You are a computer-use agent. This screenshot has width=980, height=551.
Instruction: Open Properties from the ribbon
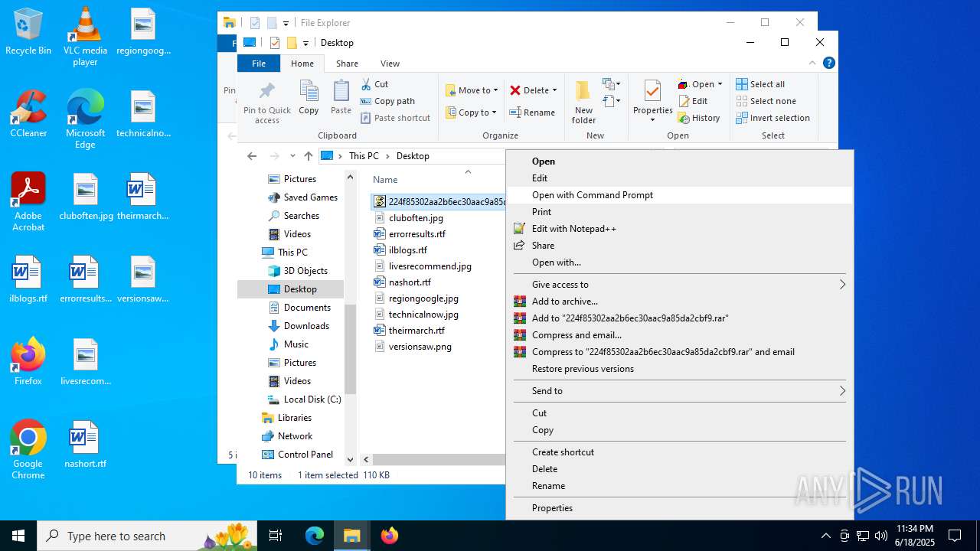click(652, 101)
